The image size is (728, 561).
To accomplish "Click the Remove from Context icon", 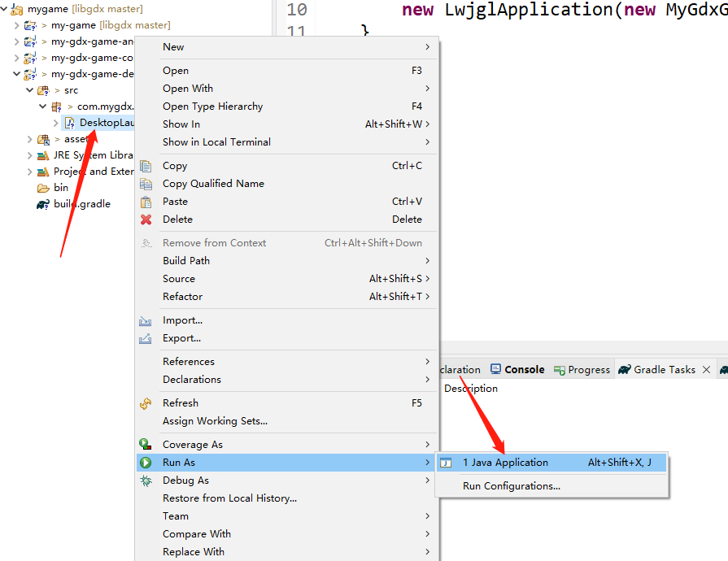I will pos(146,243).
